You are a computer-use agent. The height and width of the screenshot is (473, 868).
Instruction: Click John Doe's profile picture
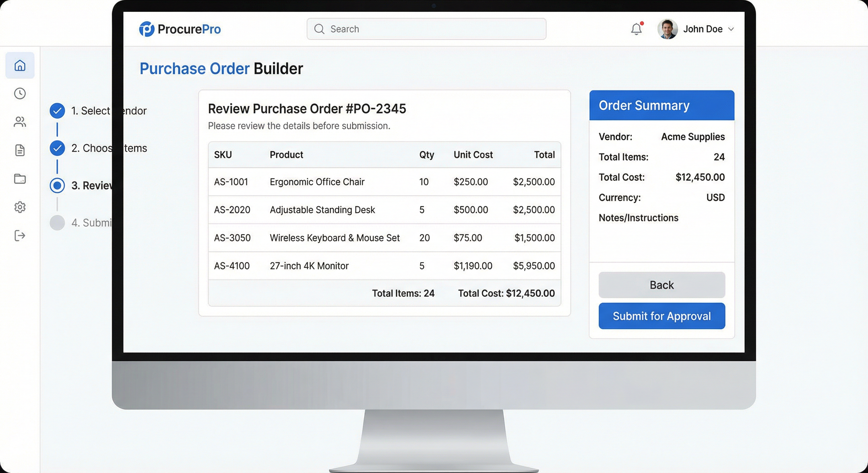point(668,29)
